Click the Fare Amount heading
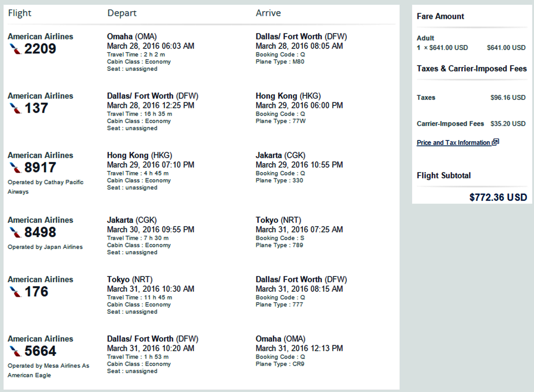This screenshot has height=392, width=534. coord(440,16)
